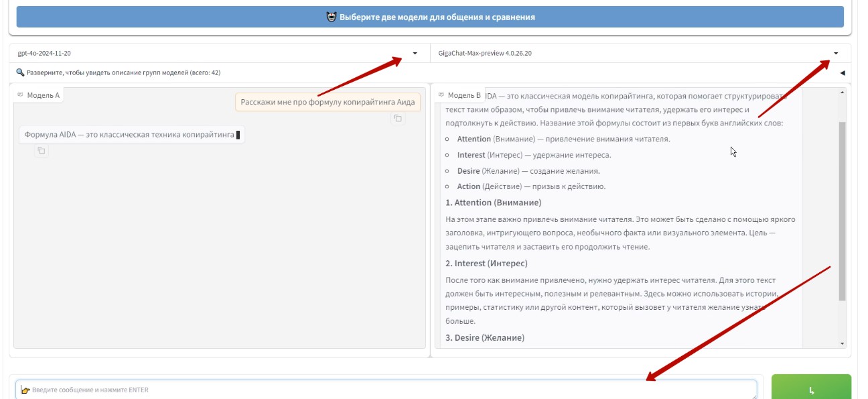Select the Модель B panel label
The height and width of the screenshot is (399, 868).
463,95
